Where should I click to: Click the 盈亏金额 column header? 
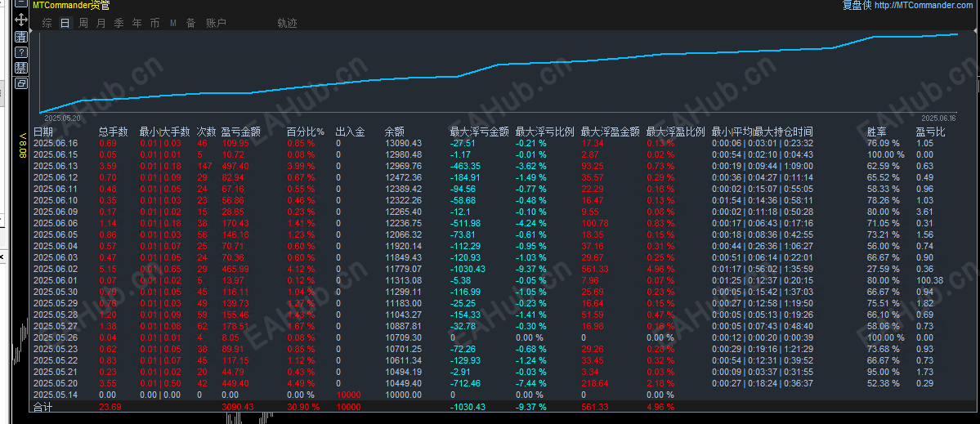[x=240, y=132]
